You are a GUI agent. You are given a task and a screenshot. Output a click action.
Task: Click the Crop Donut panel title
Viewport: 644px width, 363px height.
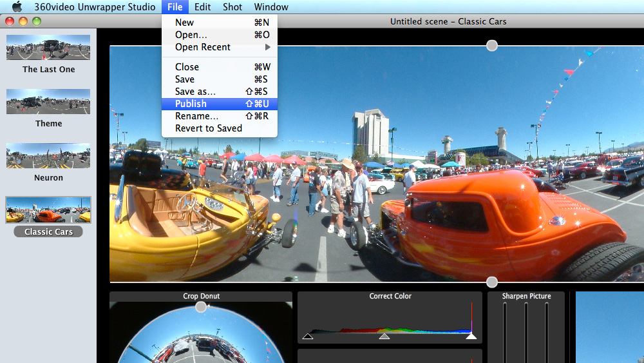coord(201,296)
